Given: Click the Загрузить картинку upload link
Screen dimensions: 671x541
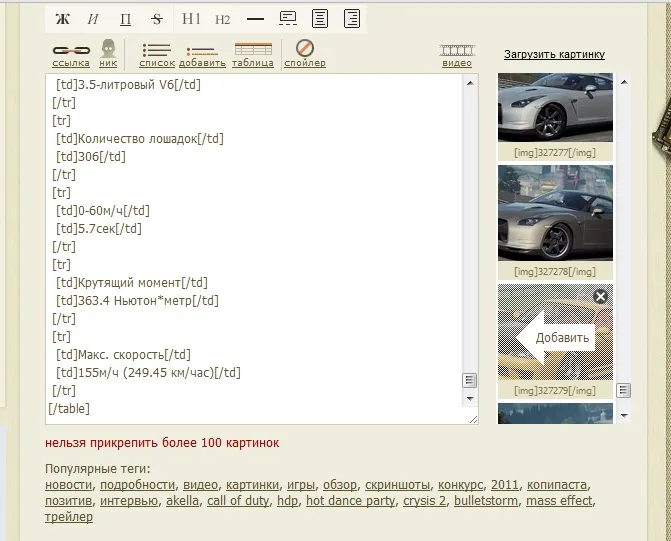Looking at the screenshot, I should click(x=554, y=55).
